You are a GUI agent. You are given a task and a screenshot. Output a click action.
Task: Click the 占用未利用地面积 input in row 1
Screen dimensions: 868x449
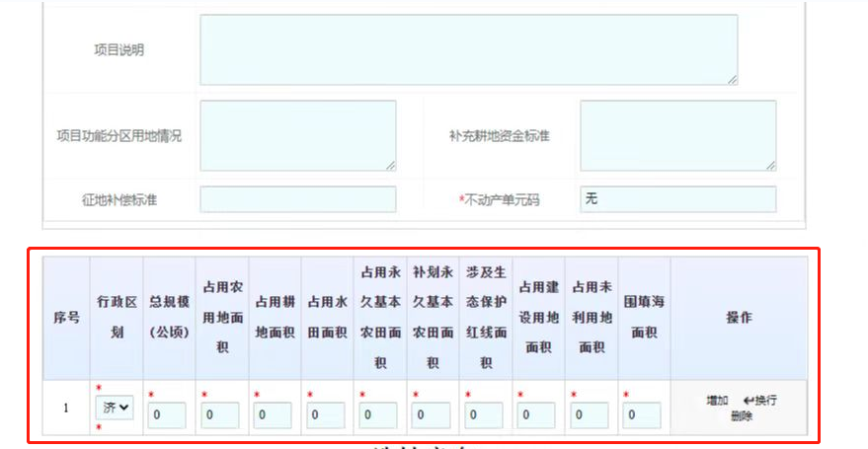pos(590,415)
